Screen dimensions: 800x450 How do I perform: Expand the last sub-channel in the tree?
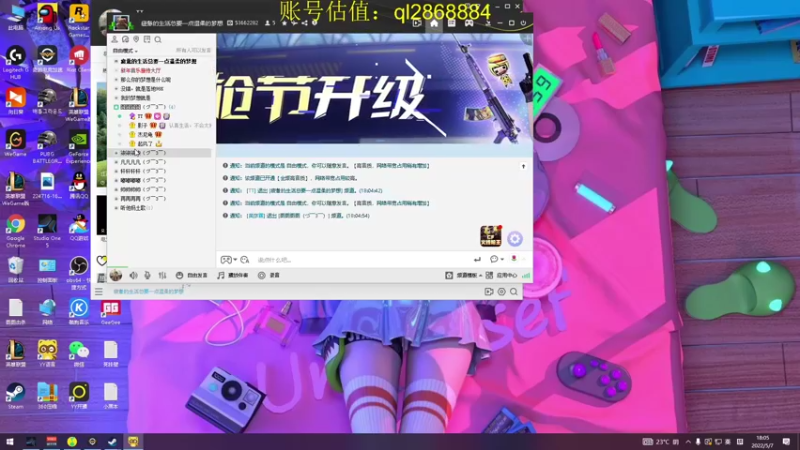point(116,208)
